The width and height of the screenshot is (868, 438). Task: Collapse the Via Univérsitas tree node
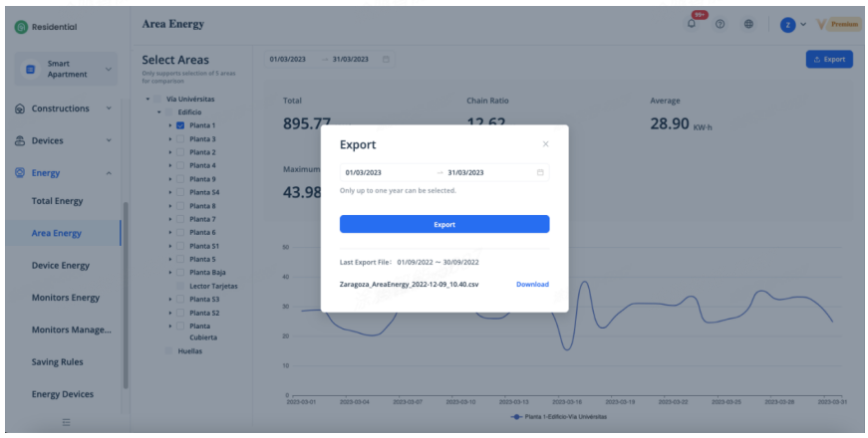[147, 100]
